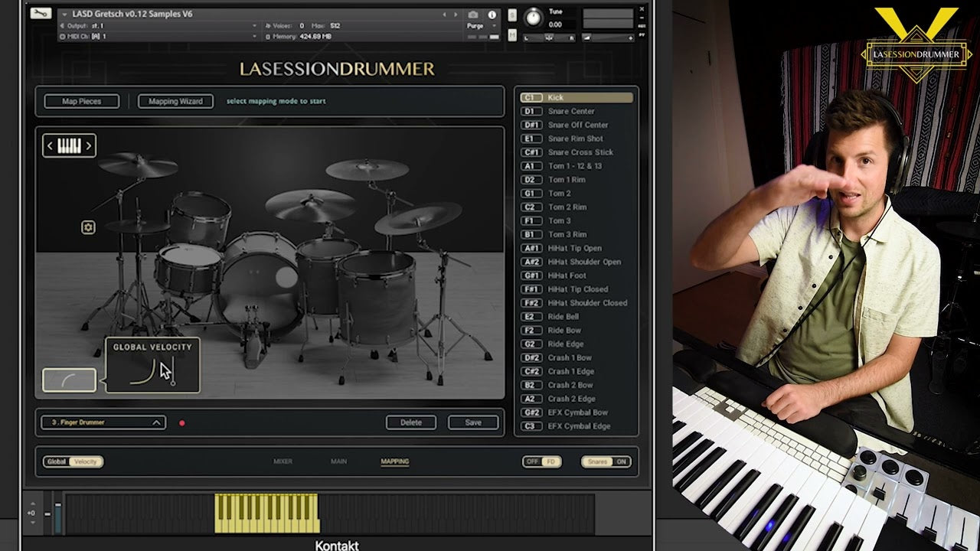
Task: Adjust the instrument volume slider
Action: pos(609,37)
